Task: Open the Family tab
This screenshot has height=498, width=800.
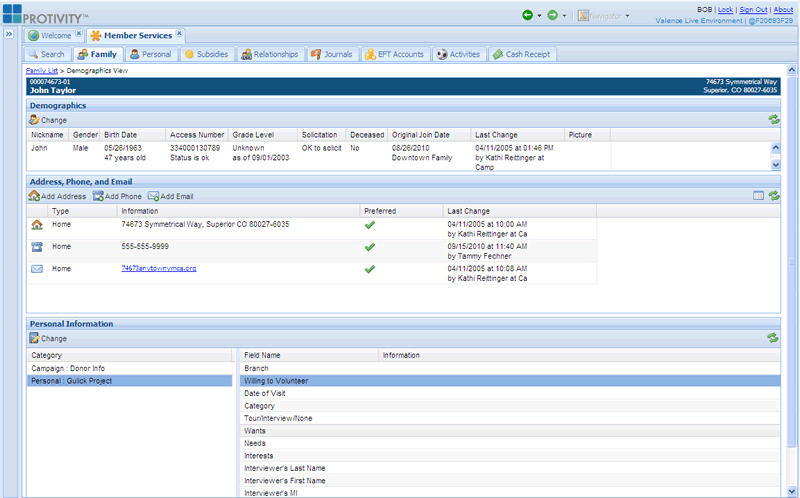Action: pyautogui.click(x=98, y=54)
